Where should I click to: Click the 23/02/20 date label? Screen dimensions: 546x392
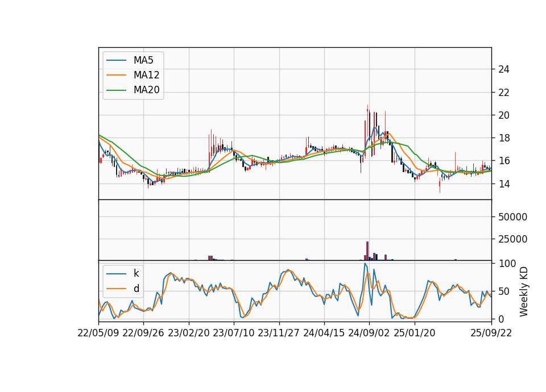[x=189, y=333]
